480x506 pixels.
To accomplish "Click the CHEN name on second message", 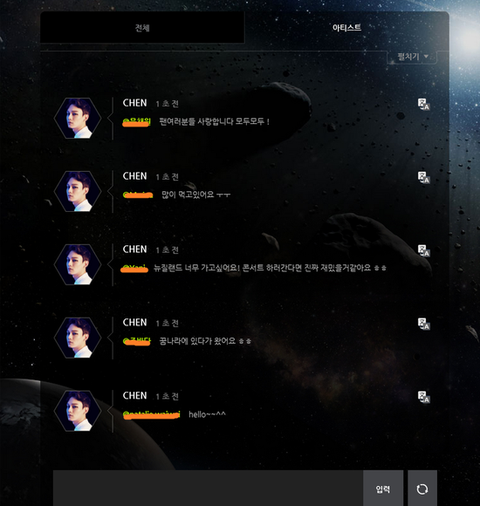I will [135, 176].
